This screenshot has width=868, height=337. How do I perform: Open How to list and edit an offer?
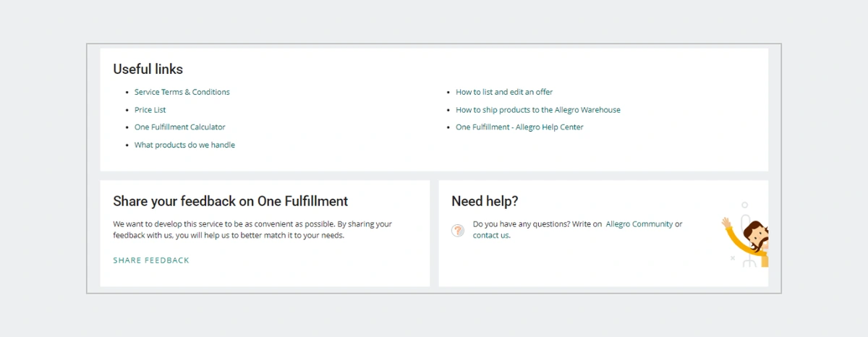tap(504, 93)
